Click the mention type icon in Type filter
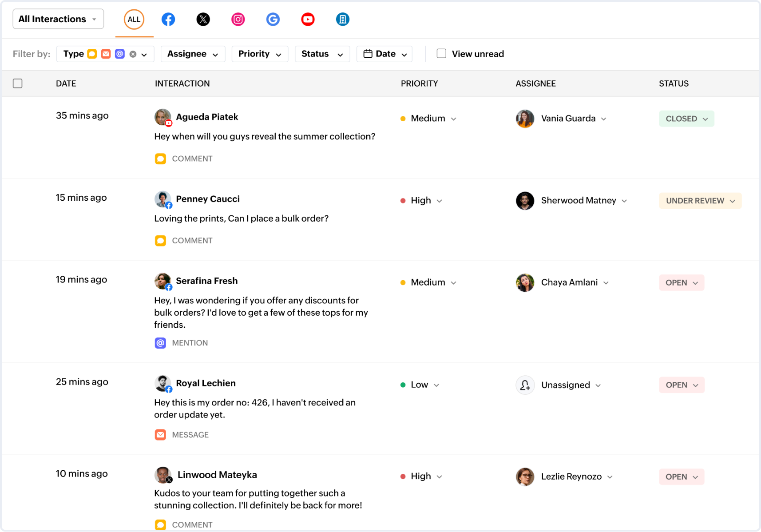Screen dimensions: 761x532 120,54
